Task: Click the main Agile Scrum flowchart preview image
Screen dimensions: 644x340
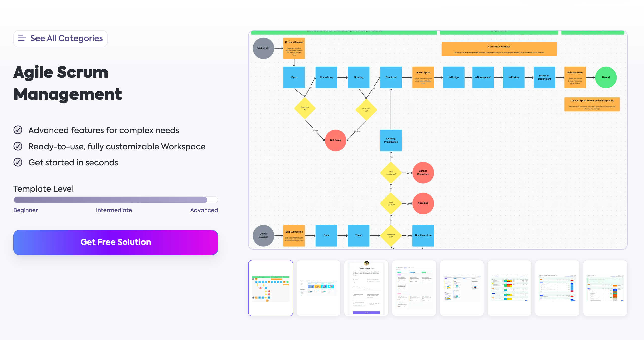Action: [x=438, y=140]
